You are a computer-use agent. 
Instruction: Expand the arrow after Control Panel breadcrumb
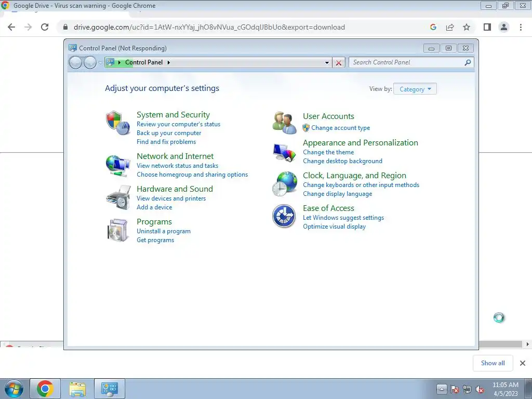169,62
